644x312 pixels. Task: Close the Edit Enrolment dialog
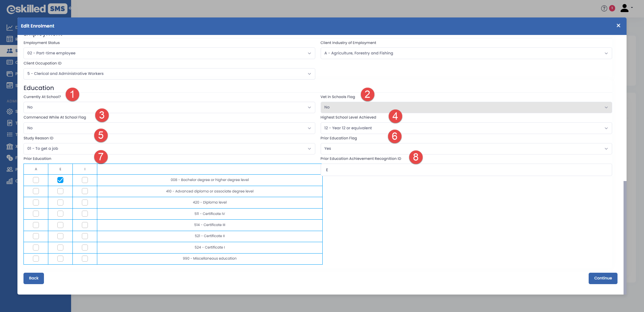coord(618,26)
